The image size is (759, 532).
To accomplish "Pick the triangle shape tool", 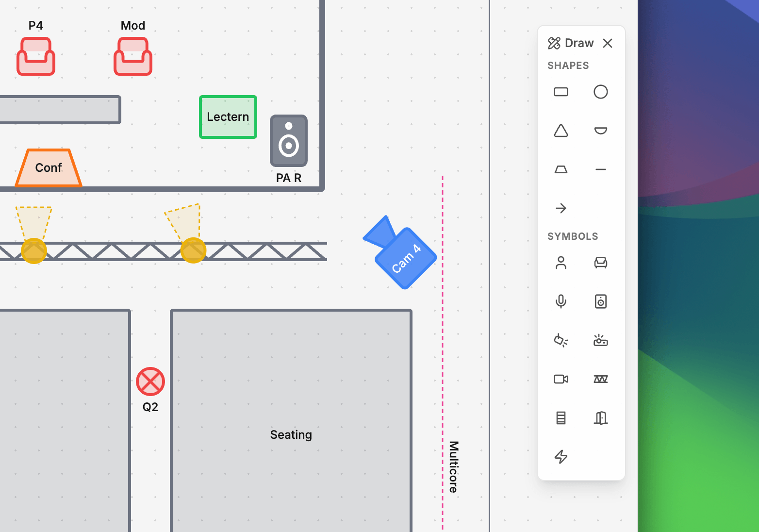I will [561, 131].
